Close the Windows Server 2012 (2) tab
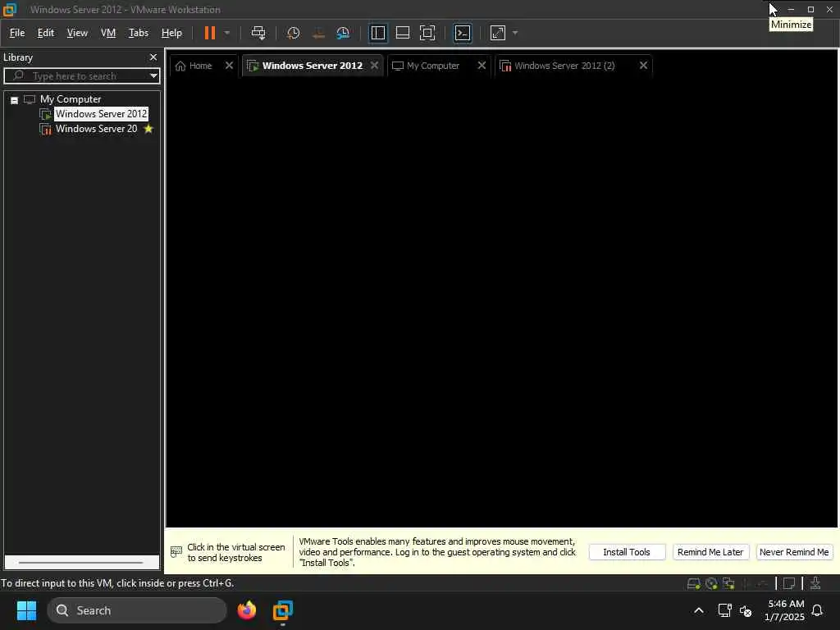Viewport: 840px width, 630px height. pos(643,65)
